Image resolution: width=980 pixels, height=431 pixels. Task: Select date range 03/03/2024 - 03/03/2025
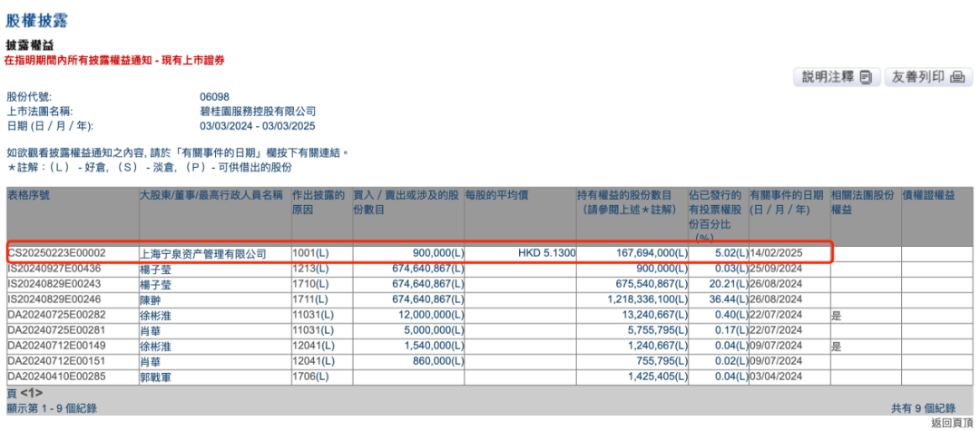pyautogui.click(x=258, y=127)
